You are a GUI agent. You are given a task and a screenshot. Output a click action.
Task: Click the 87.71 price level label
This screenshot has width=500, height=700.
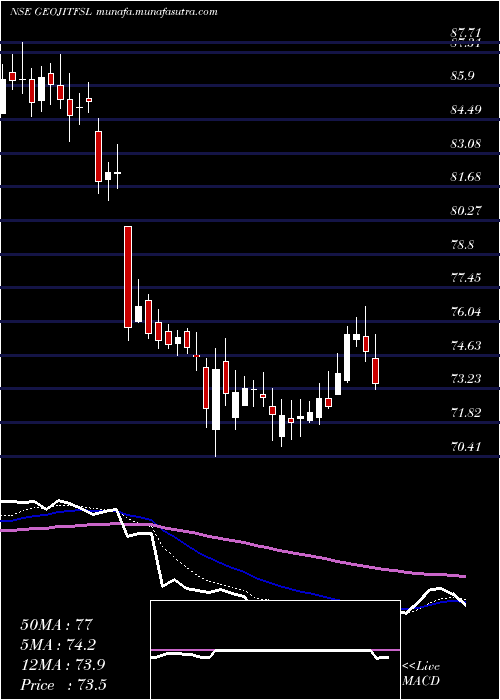[x=466, y=33]
